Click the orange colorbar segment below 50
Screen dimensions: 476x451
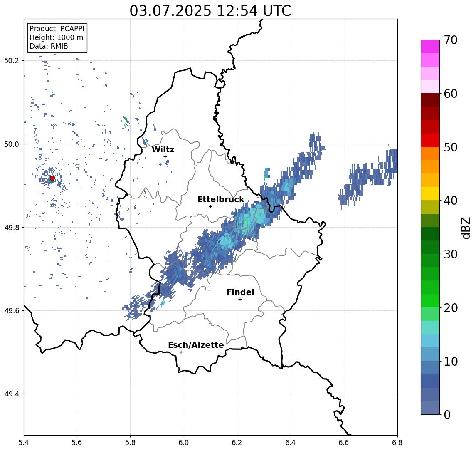pyautogui.click(x=430, y=154)
